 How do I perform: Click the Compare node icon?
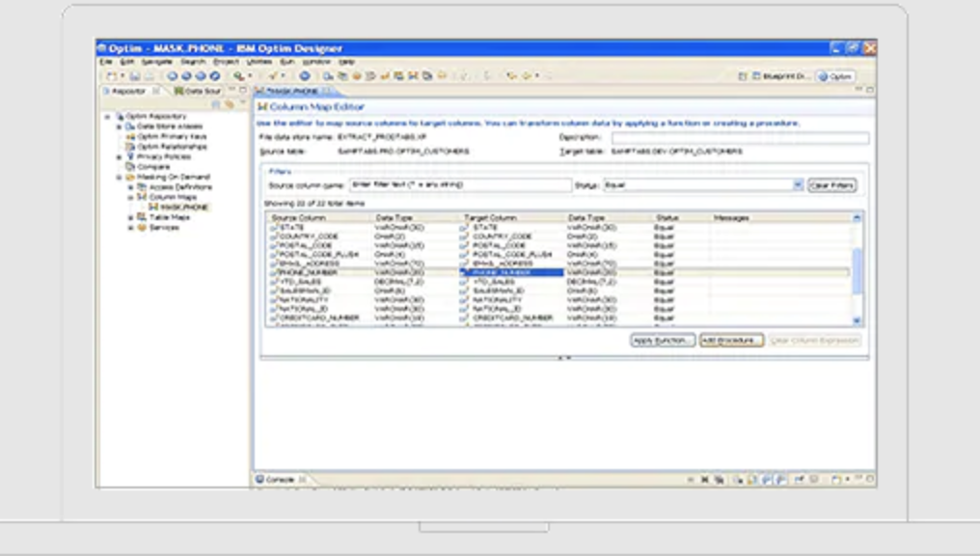(129, 167)
